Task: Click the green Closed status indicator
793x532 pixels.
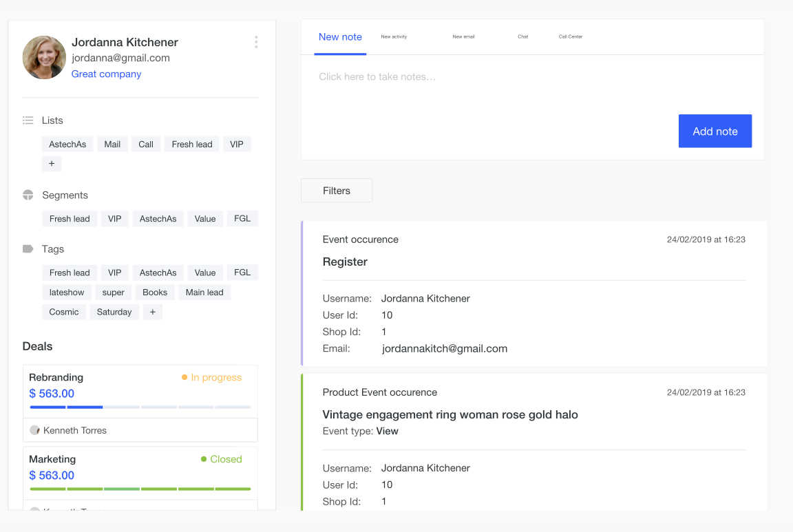Action: tap(204, 459)
